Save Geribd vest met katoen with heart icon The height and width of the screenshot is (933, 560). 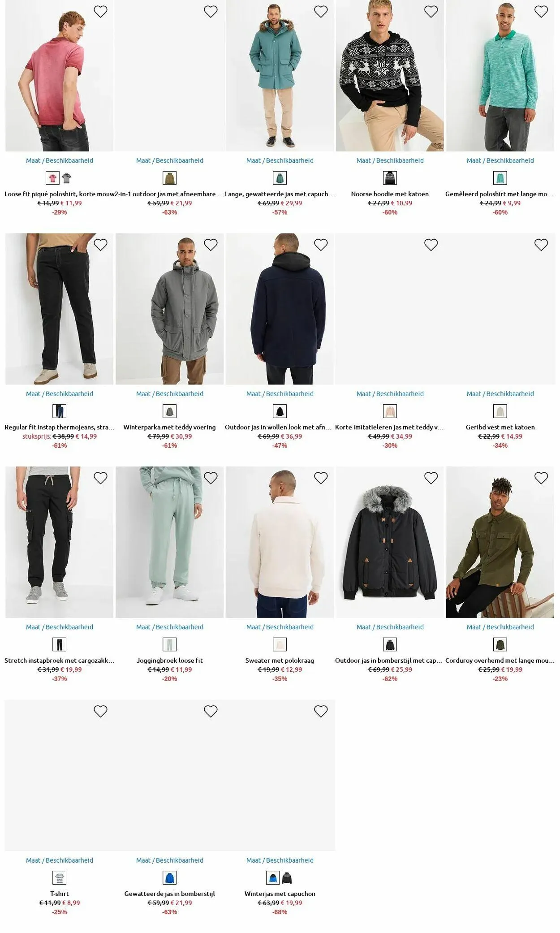point(541,245)
